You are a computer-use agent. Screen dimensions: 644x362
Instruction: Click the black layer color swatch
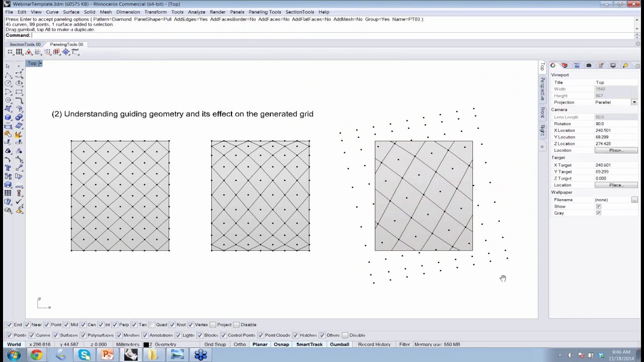pyautogui.click(x=146, y=345)
